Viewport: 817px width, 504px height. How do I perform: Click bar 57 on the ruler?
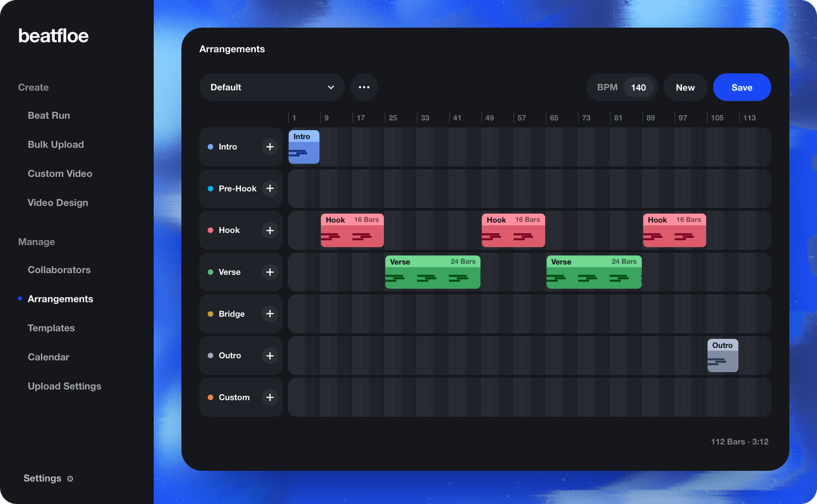point(521,118)
